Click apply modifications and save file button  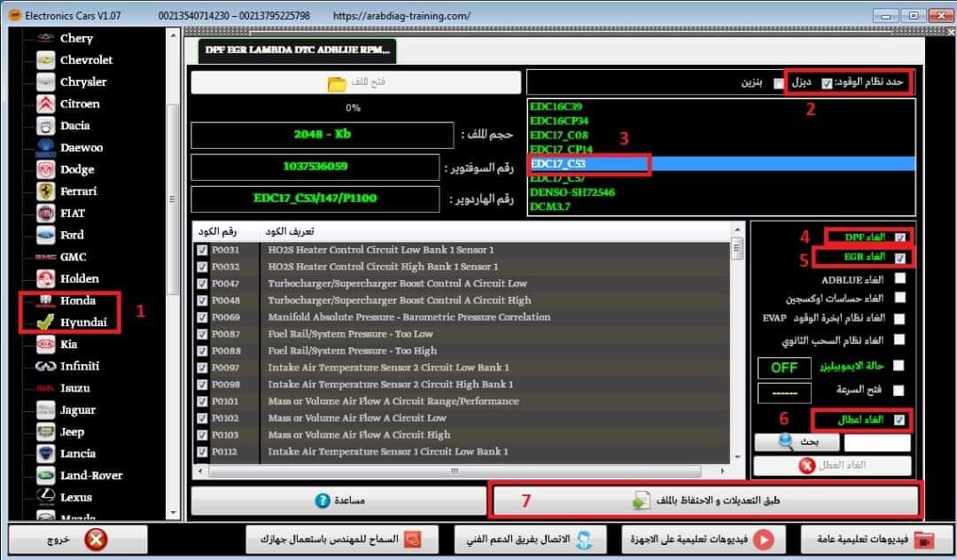[x=705, y=501]
